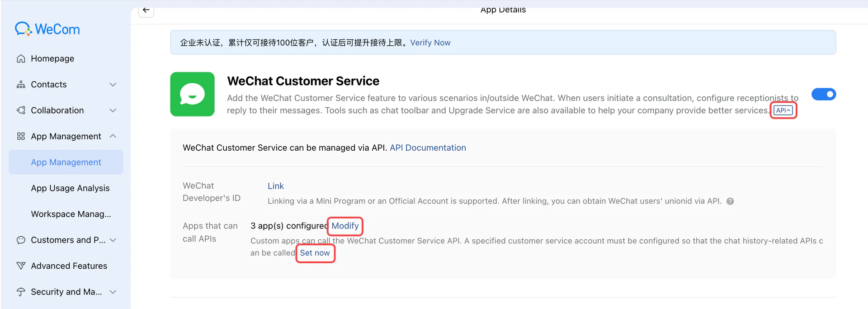868x309 pixels.
Task: Click the 'Apps that can call APIs' label
Action: click(x=210, y=232)
